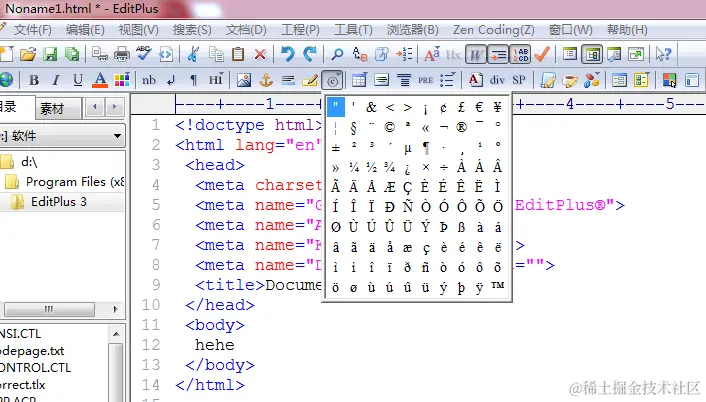Open the Zen Coding(Z) menu
706x402 pixels.
point(493,30)
